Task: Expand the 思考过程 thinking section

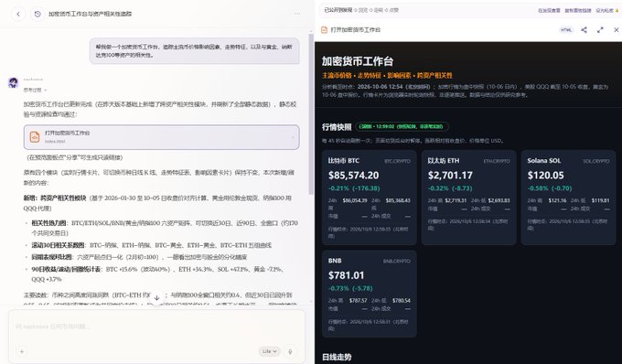Action: pos(35,90)
